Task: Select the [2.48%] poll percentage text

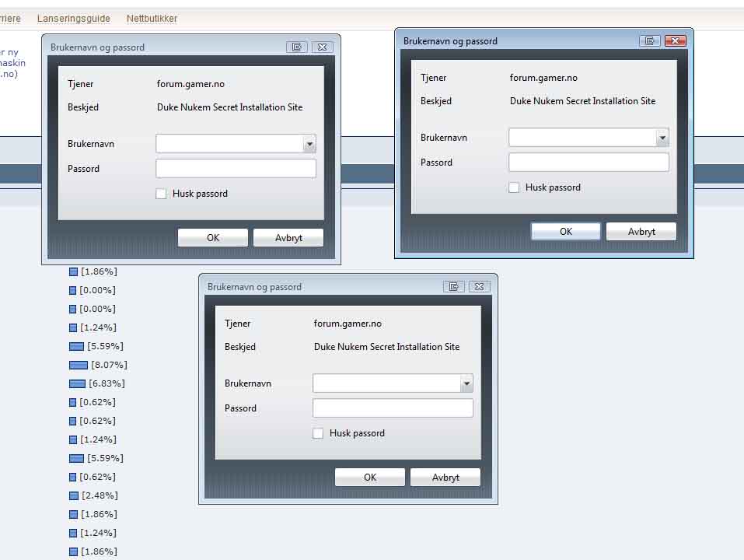Action: coord(100,495)
